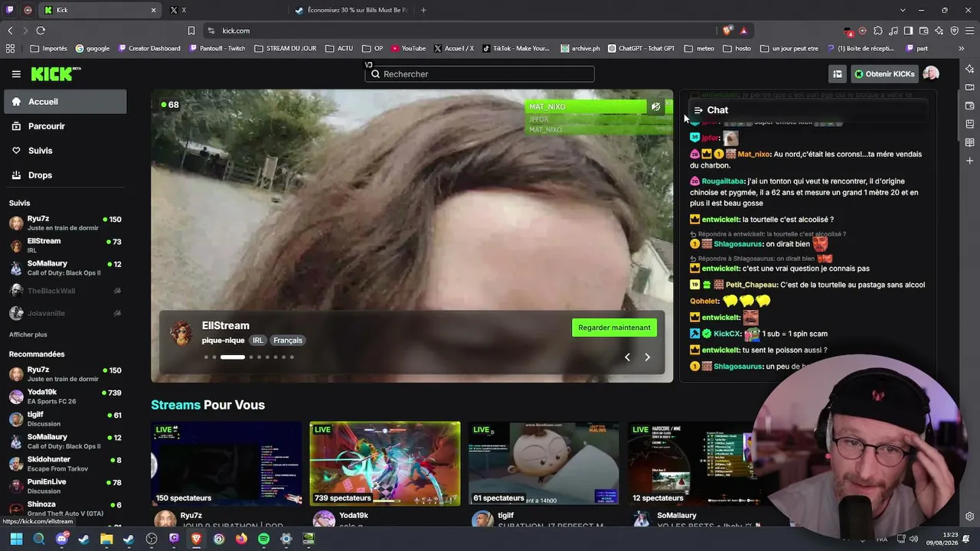The width and height of the screenshot is (980, 551).
Task: Open the Windows Start menu
Action: (16, 539)
